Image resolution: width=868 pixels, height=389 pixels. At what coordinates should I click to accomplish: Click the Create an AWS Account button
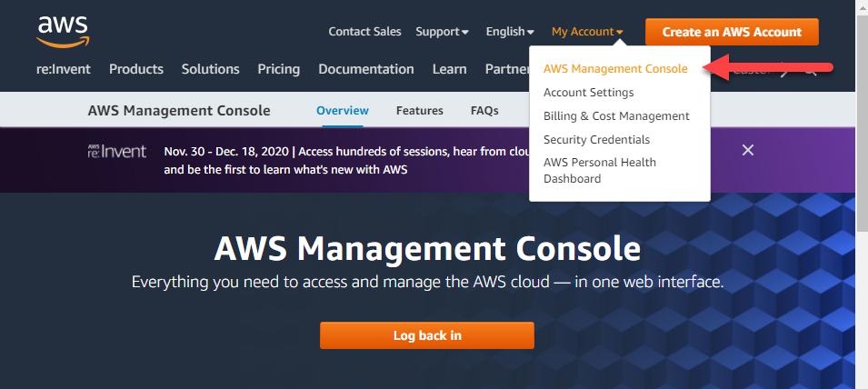coord(732,32)
